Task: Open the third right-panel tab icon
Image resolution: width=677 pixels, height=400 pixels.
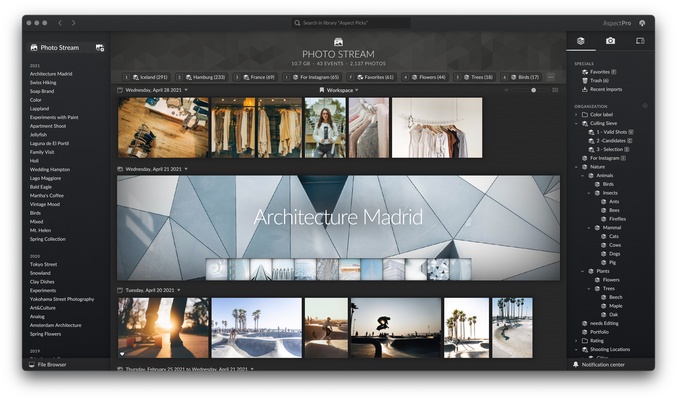Action: click(x=640, y=41)
